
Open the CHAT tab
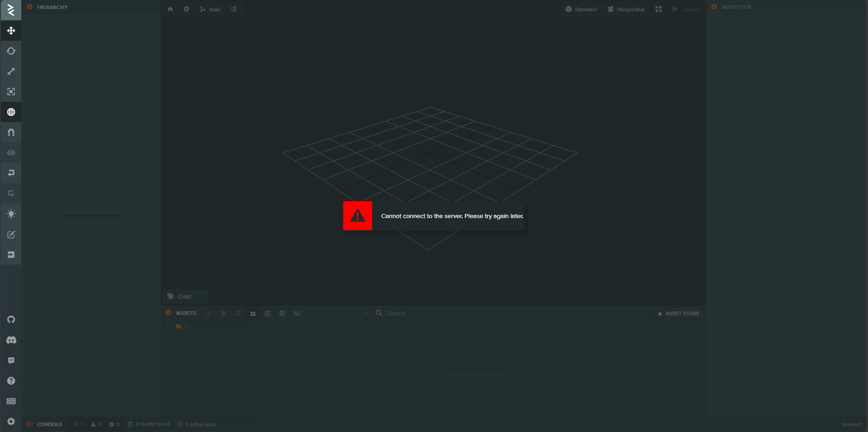pos(185,297)
